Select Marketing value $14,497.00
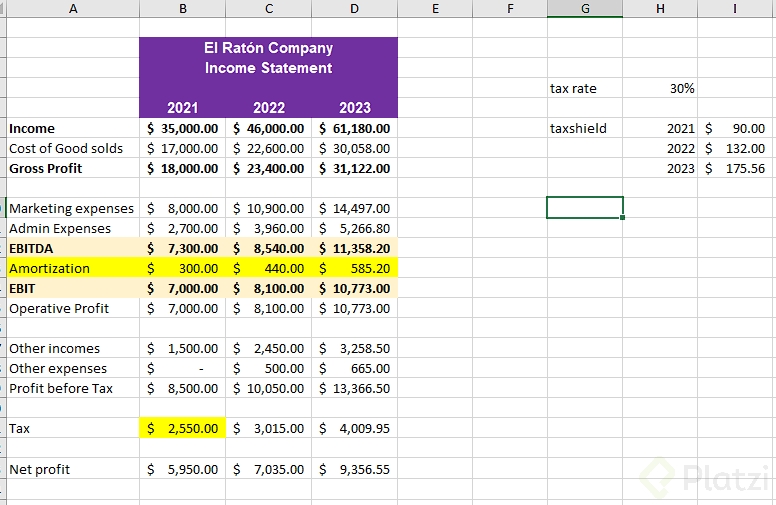Screen dimensions: 776x505 tap(355, 208)
